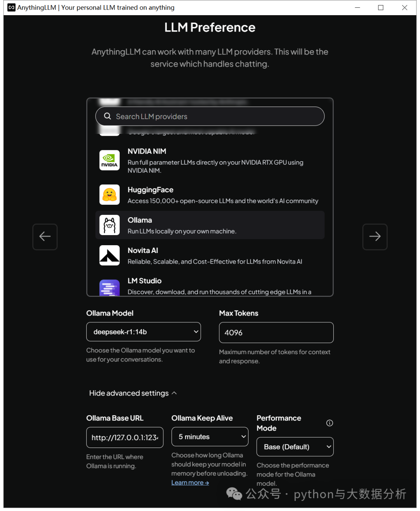Open the Ollama Model dropdown
This screenshot has height=511, width=420.
[x=143, y=332]
